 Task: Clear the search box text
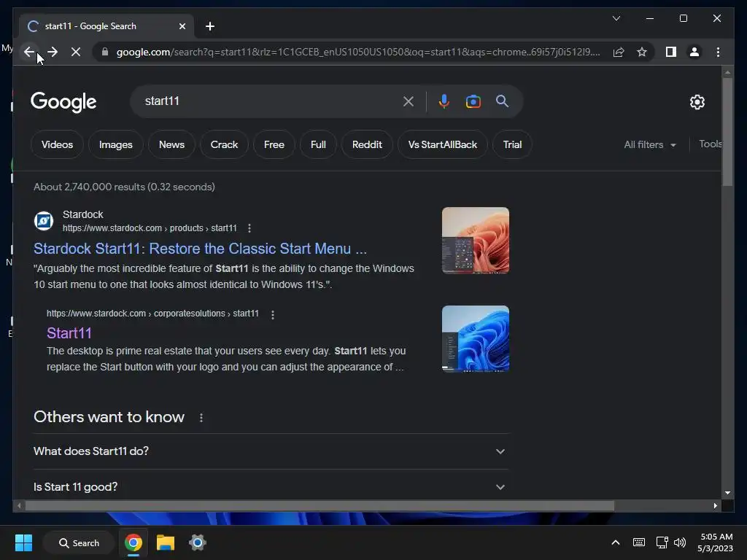coord(409,101)
